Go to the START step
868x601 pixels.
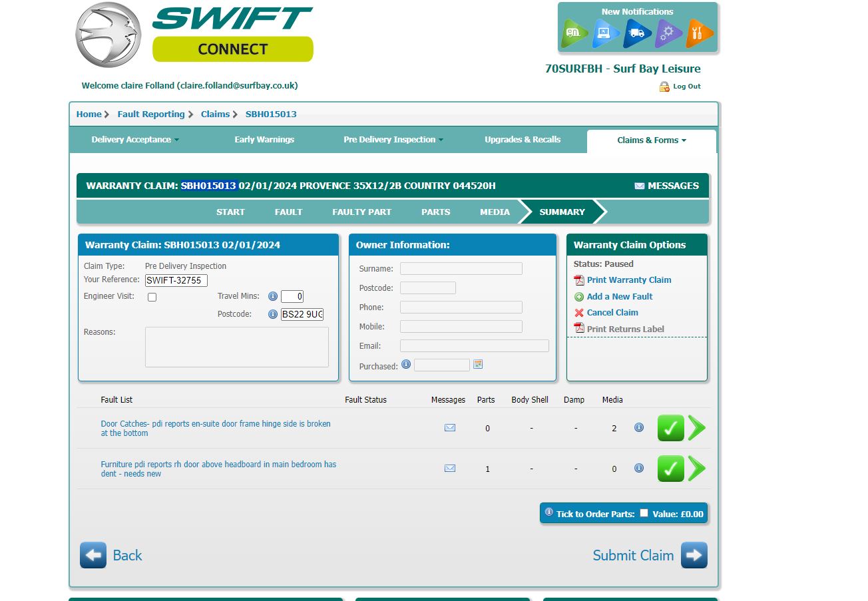pyautogui.click(x=230, y=212)
